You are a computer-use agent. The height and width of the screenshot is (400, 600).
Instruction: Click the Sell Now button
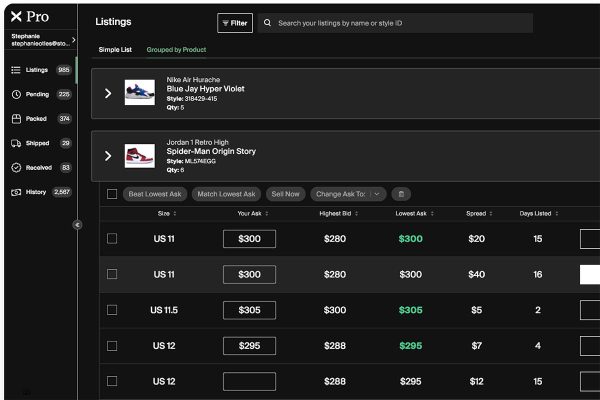285,194
